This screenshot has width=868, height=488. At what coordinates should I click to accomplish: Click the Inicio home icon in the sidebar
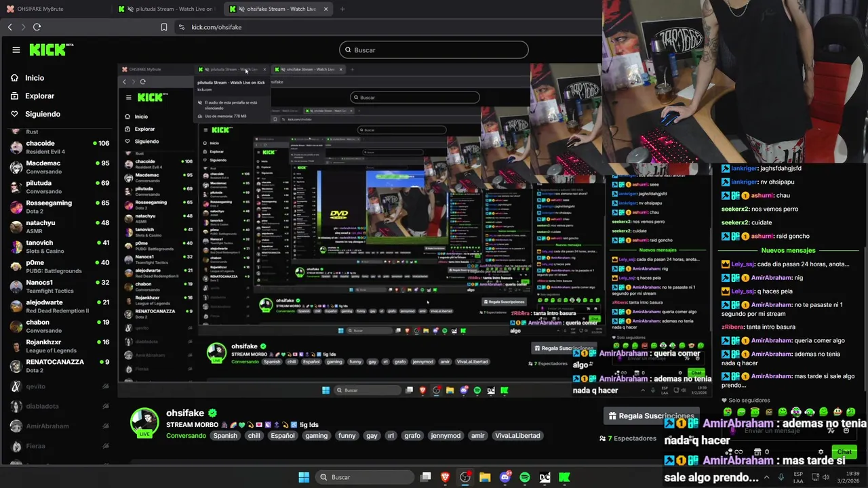pyautogui.click(x=14, y=78)
